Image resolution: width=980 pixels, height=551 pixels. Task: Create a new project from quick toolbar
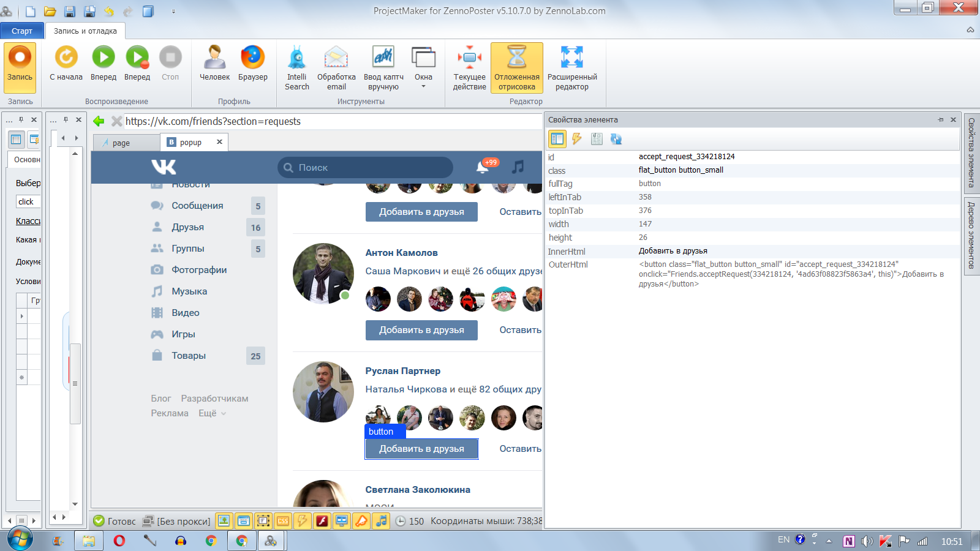coord(31,11)
